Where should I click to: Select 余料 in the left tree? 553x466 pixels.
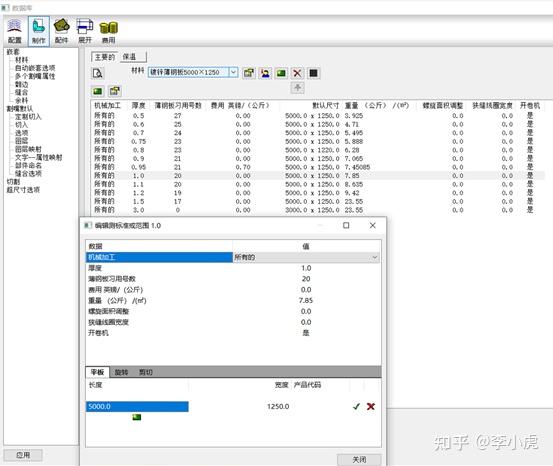pyautogui.click(x=22, y=101)
